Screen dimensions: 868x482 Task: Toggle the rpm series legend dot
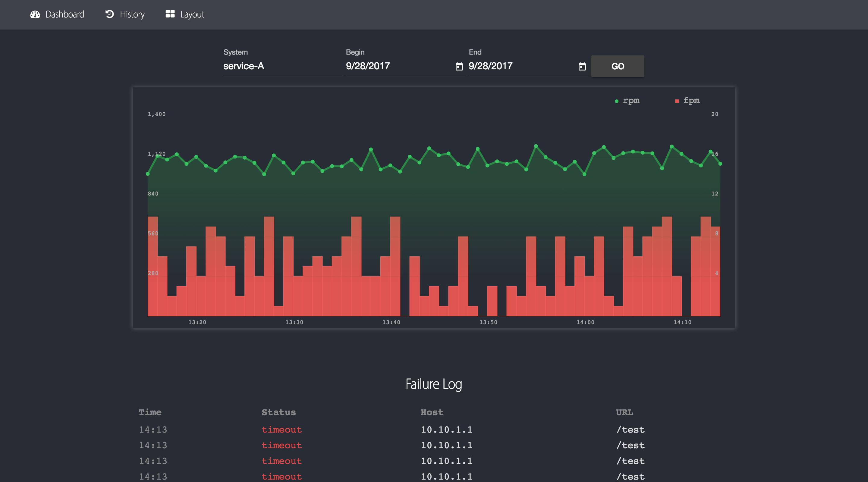616,101
